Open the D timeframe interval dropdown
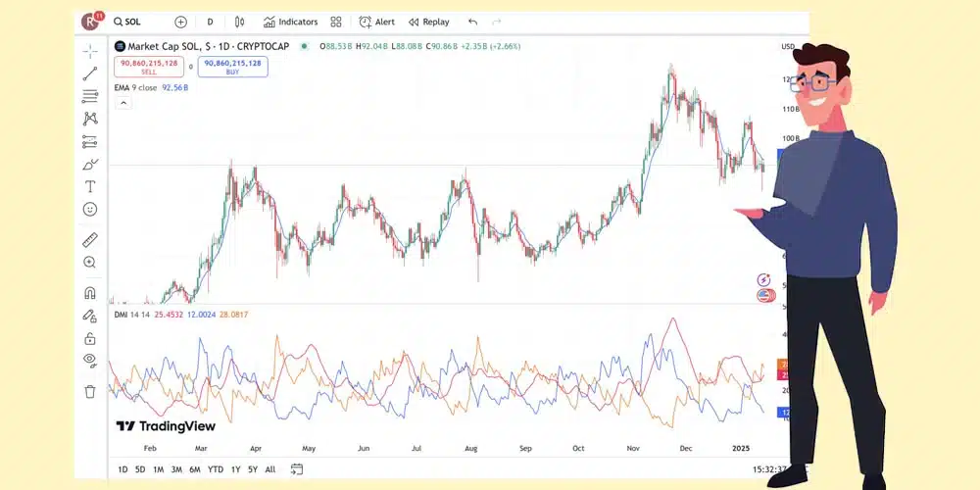Image resolution: width=980 pixels, height=490 pixels. (x=210, y=22)
